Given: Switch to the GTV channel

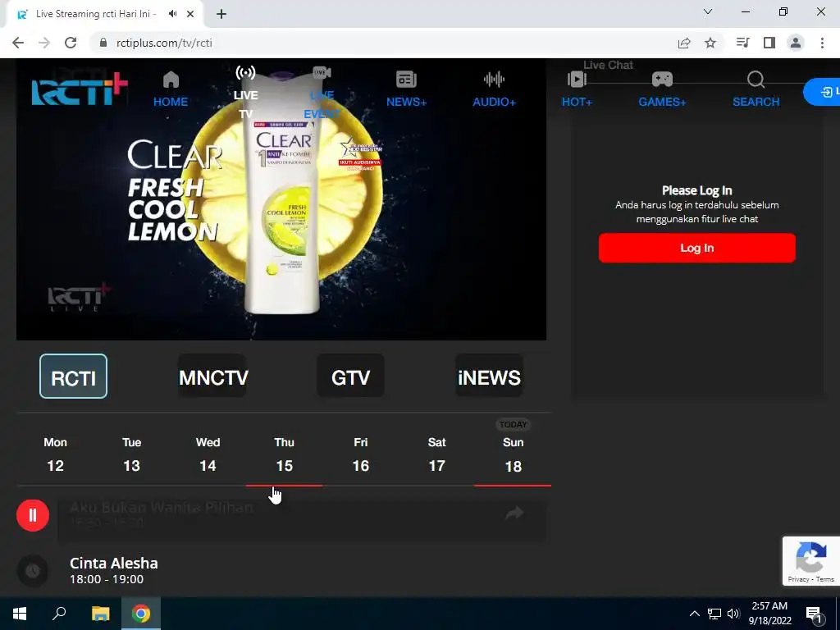Looking at the screenshot, I should tap(350, 377).
